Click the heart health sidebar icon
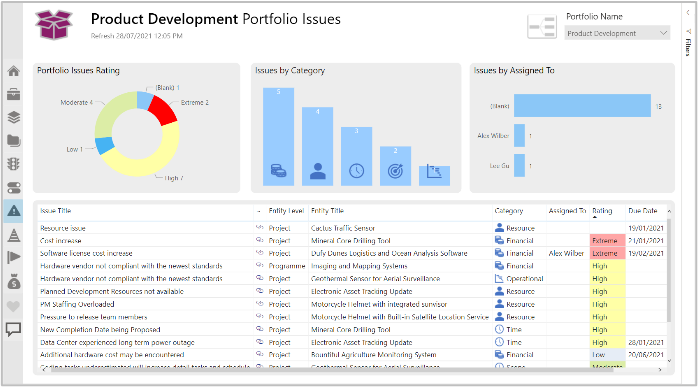Screen dimensions: 698x387 point(13,306)
